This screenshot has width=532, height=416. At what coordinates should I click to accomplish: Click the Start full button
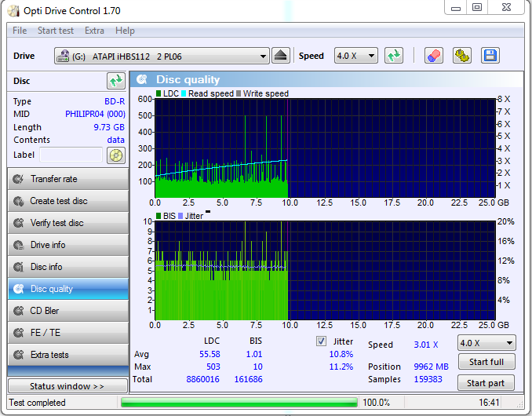point(486,362)
